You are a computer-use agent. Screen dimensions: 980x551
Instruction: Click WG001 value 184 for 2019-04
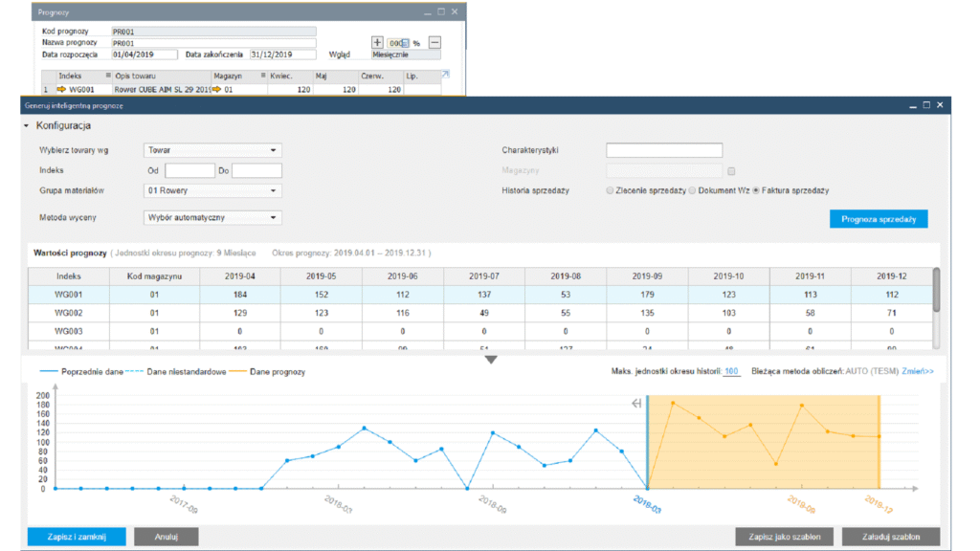[240, 295]
